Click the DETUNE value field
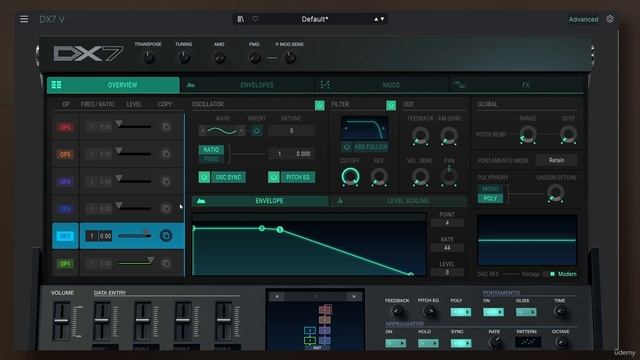Viewport: 640px width, 360px height. pyautogui.click(x=291, y=131)
